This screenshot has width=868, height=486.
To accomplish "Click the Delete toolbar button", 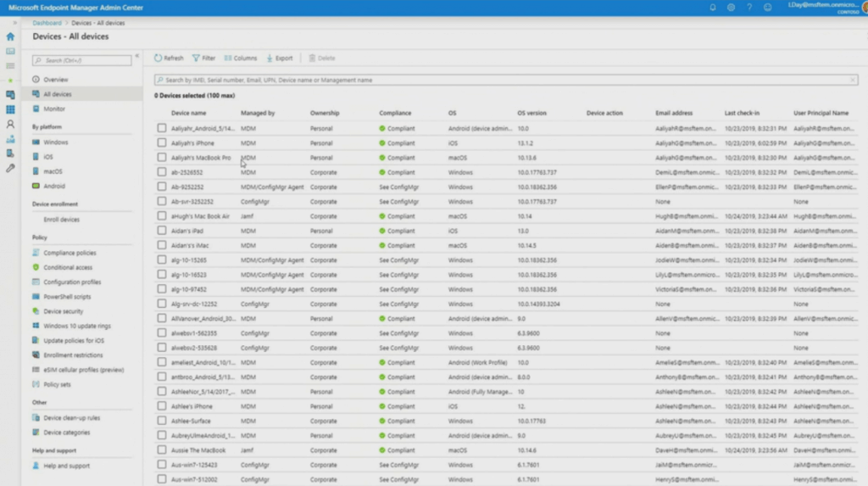I will [x=321, y=58].
